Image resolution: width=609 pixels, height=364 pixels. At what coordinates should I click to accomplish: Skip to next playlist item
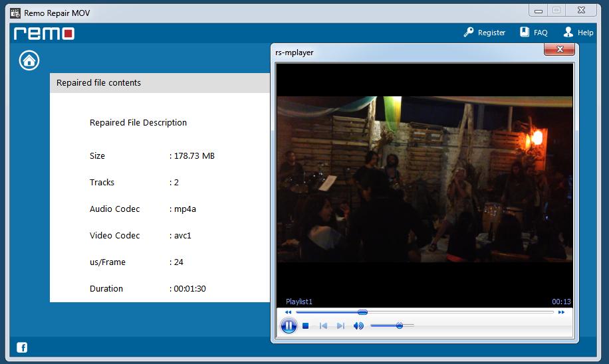click(x=340, y=326)
